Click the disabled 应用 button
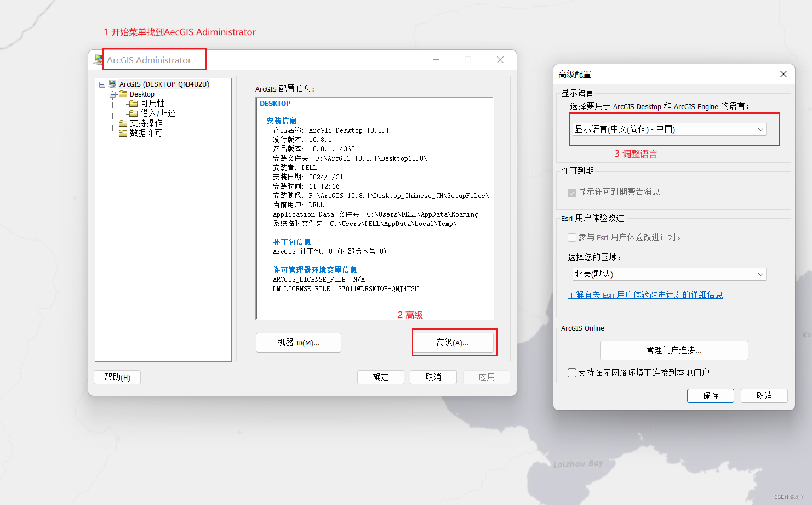 pyautogui.click(x=487, y=377)
